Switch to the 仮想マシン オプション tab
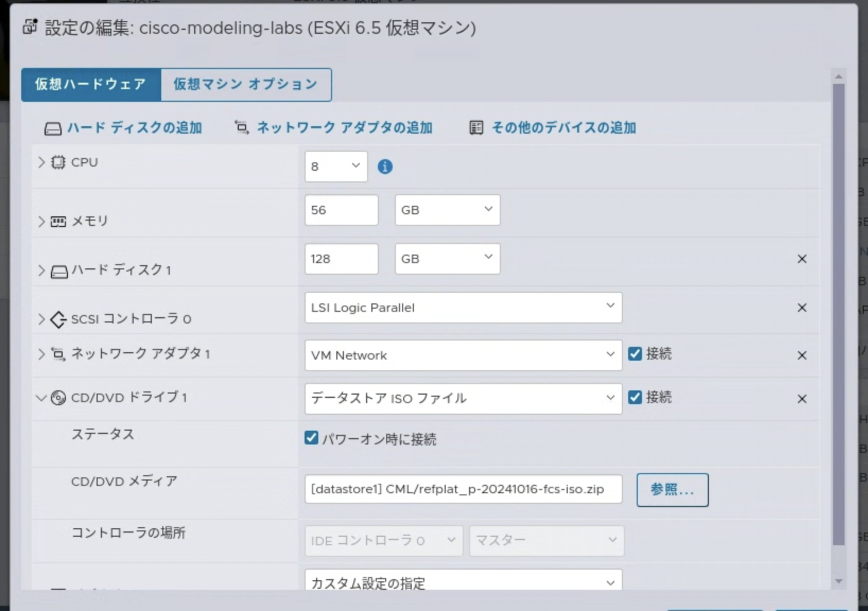Viewport: 868px width, 611px height. coord(246,84)
